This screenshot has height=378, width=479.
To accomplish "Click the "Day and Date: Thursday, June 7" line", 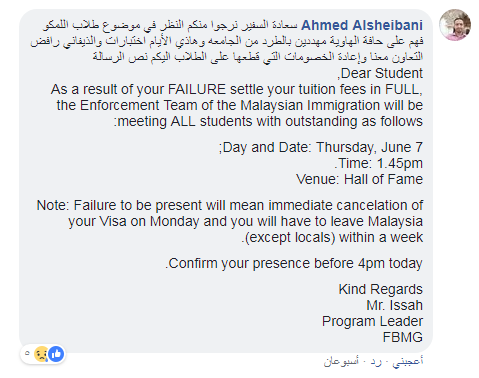I will (x=321, y=147).
